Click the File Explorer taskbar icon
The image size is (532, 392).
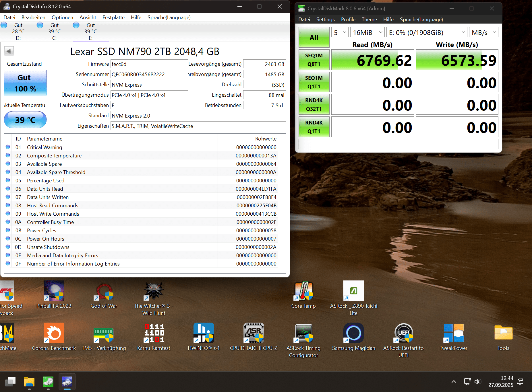[x=29, y=382]
